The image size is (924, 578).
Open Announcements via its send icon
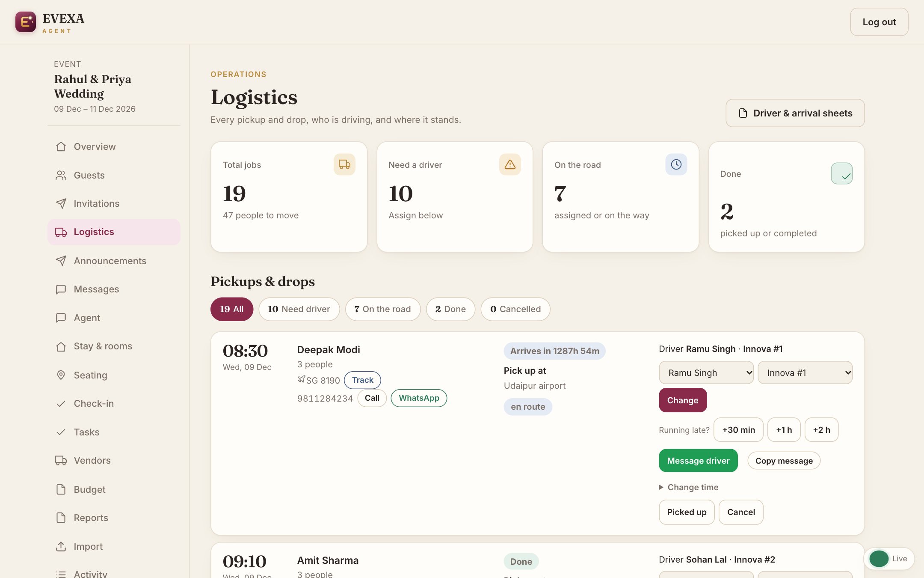61,261
